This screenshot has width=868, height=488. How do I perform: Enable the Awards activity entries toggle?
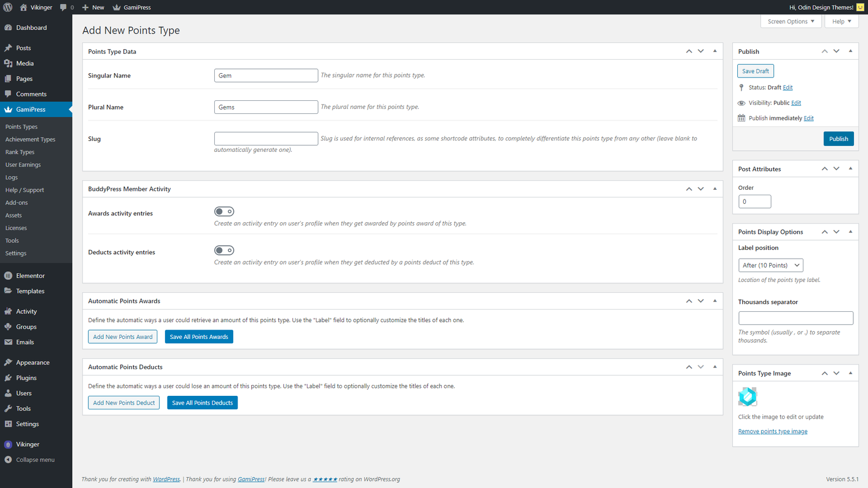pyautogui.click(x=224, y=211)
